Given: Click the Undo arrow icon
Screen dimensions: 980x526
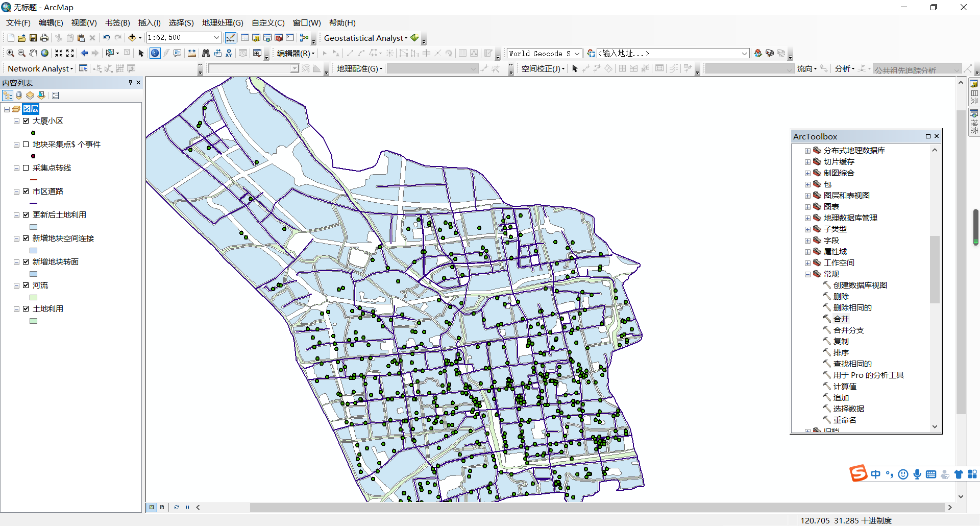Looking at the screenshot, I should coord(106,38).
